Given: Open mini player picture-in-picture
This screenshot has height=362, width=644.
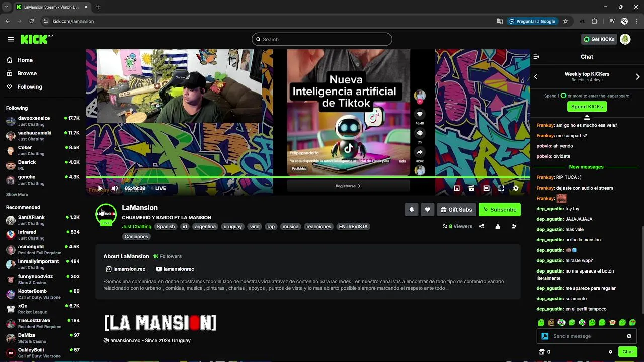Looking at the screenshot, I should click(457, 188).
